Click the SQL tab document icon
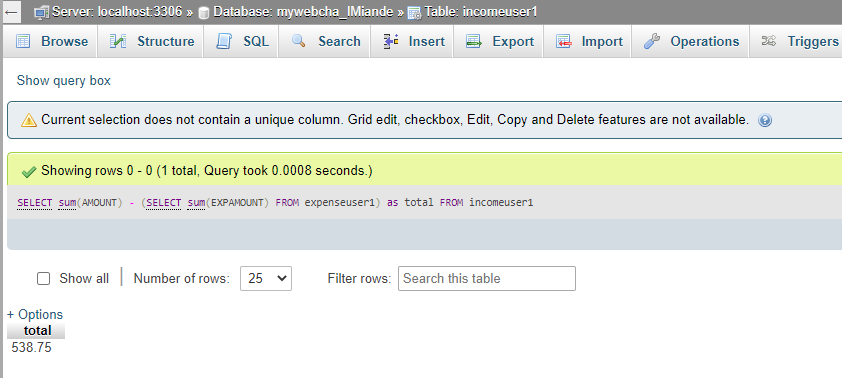This screenshot has width=842, height=378. 223,41
